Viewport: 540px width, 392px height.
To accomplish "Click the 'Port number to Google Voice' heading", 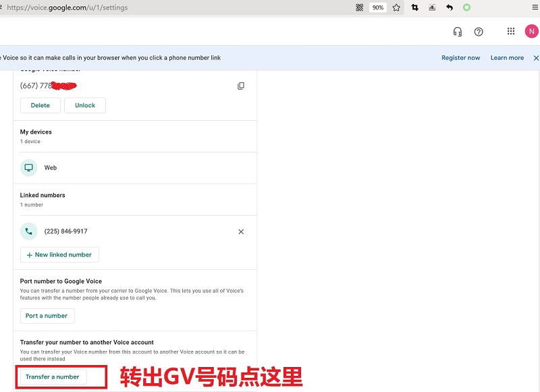I will (61, 281).
